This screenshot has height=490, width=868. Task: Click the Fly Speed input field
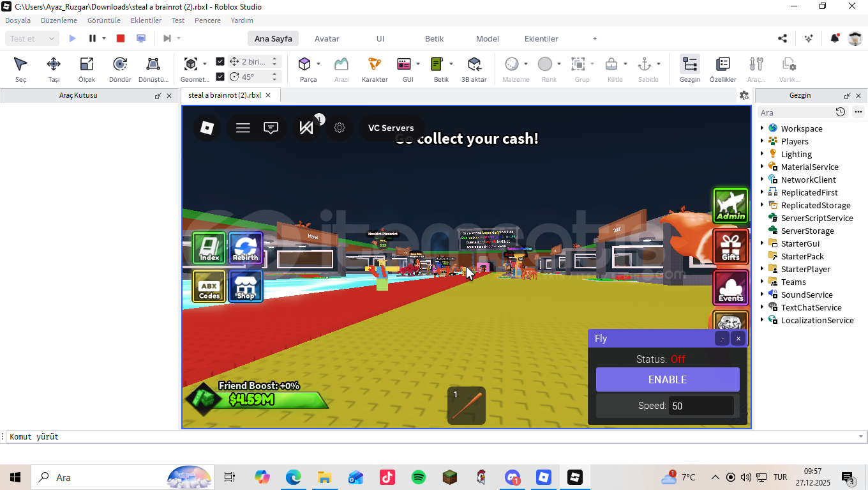[x=701, y=406]
